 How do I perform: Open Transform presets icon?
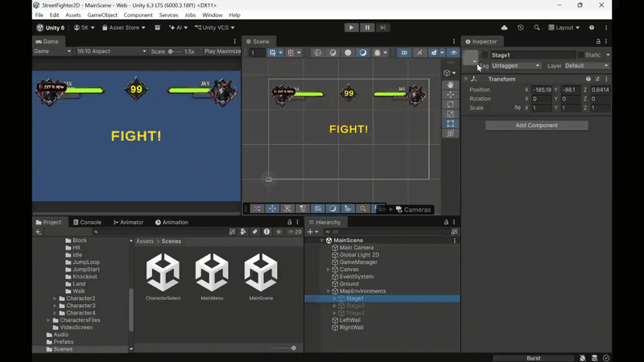pos(597,79)
